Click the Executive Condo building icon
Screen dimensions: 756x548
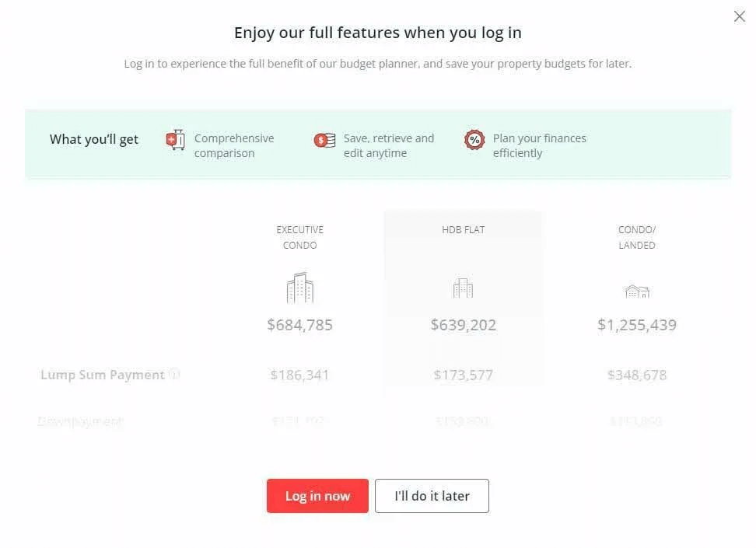coord(299,288)
